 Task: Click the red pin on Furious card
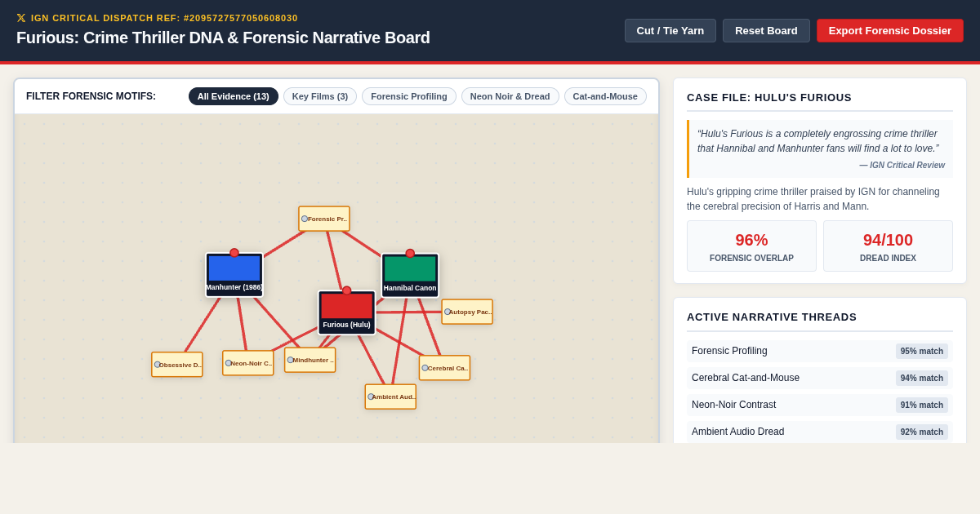coord(346,290)
